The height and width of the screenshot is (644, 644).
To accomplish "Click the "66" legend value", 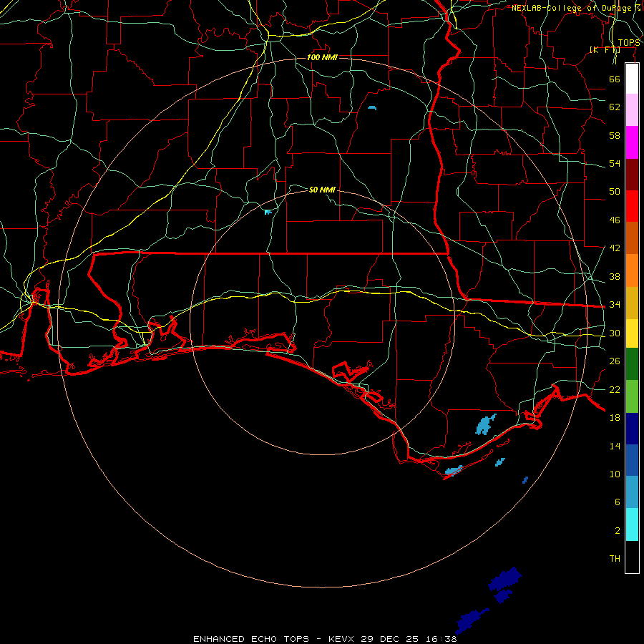I will pyautogui.click(x=615, y=79).
